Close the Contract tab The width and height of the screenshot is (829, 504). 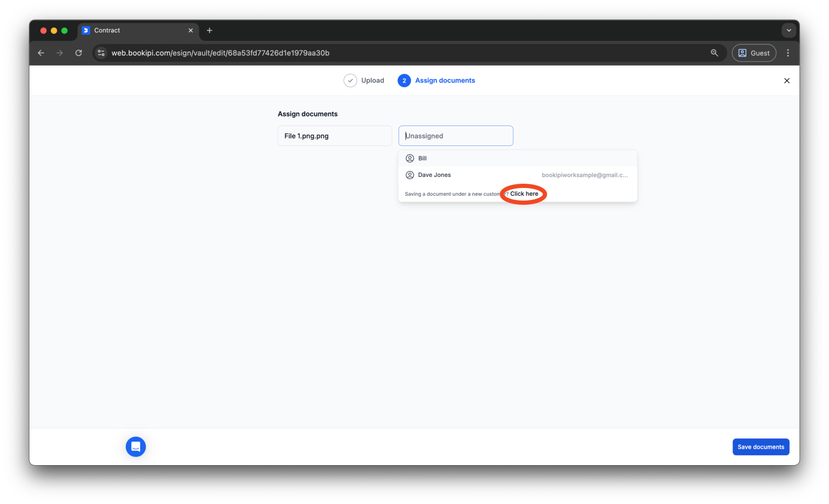[191, 30]
